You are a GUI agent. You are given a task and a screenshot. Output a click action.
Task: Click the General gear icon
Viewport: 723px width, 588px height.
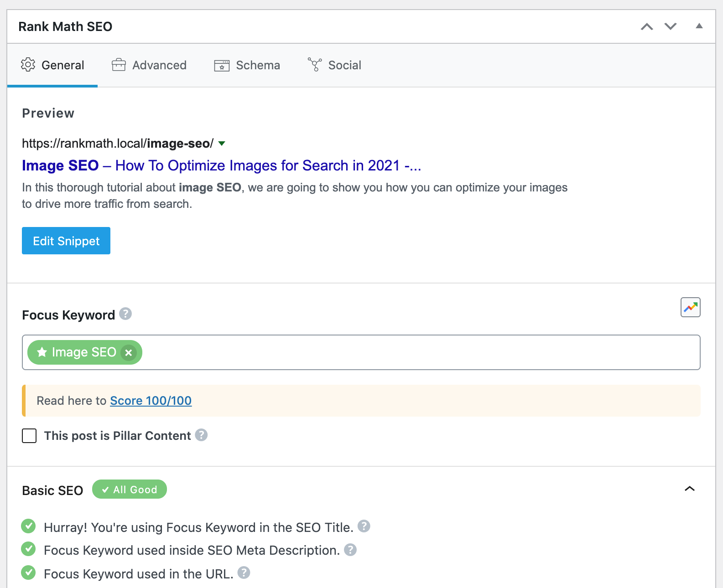coord(28,65)
